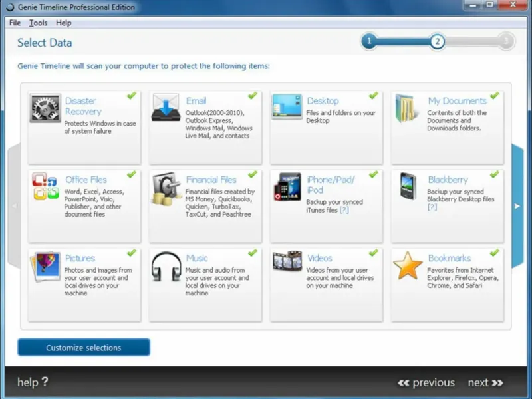Uncheck the Desktop green checkmark
The image size is (532, 399).
tap(374, 96)
